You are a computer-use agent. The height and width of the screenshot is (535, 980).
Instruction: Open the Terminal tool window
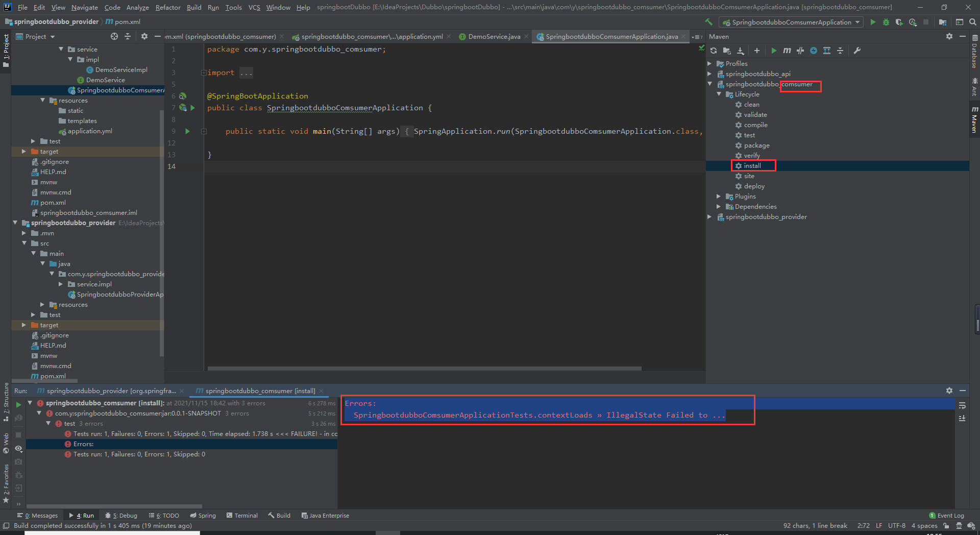tap(242, 516)
